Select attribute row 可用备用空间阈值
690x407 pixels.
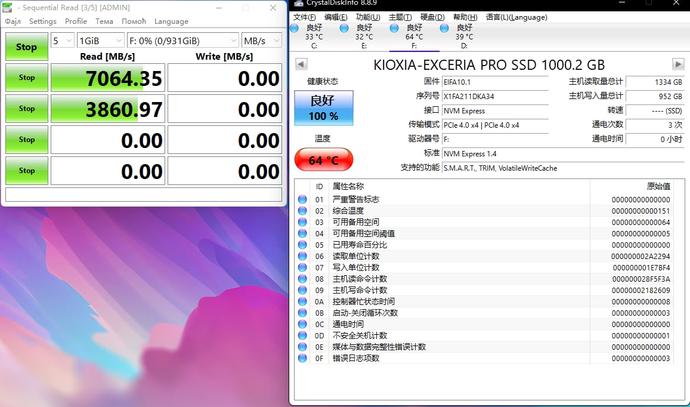point(484,234)
